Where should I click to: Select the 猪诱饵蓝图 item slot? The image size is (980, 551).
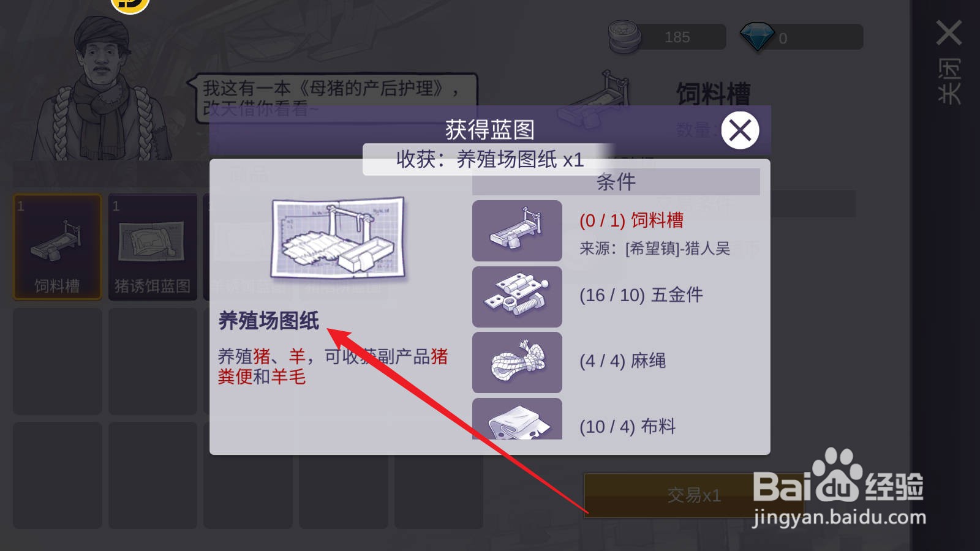(x=153, y=247)
